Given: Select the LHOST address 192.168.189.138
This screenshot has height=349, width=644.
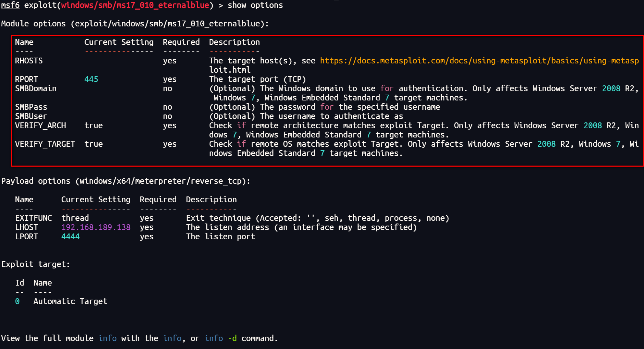Looking at the screenshot, I should tap(96, 227).
